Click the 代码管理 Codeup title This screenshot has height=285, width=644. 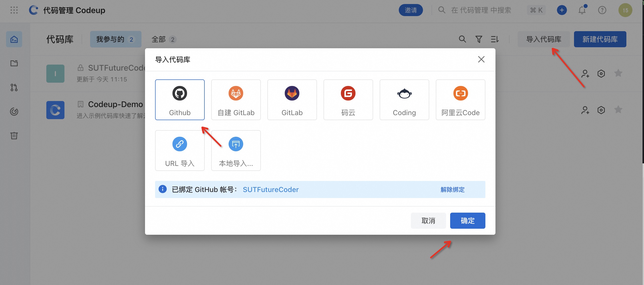pyautogui.click(x=74, y=10)
